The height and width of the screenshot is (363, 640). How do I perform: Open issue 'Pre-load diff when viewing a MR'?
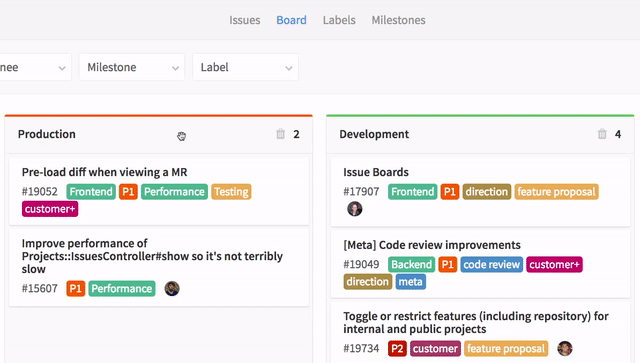point(104,172)
